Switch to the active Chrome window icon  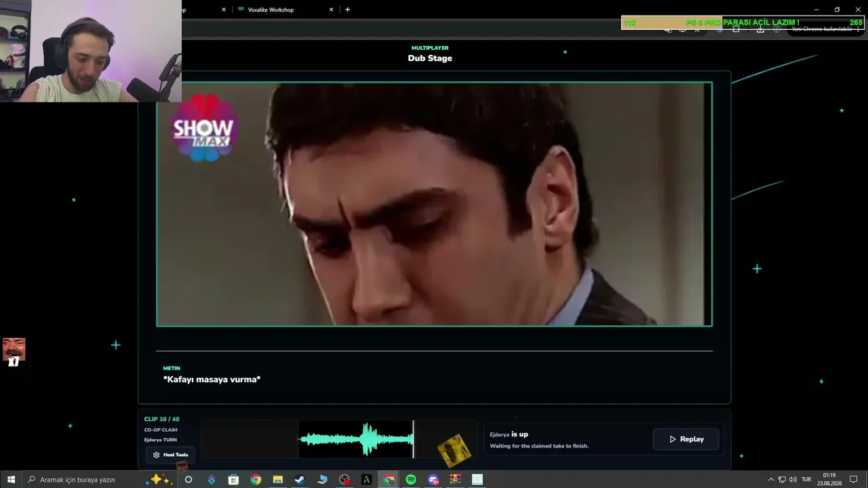click(389, 479)
